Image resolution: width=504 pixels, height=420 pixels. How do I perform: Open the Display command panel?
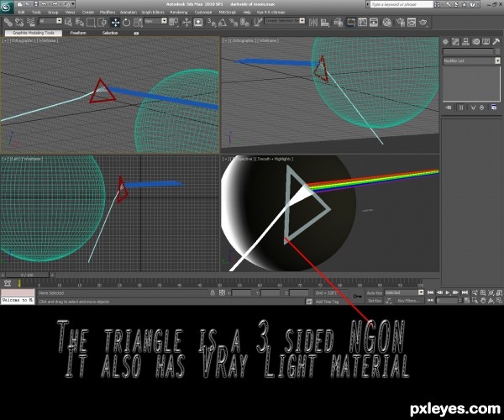coord(486,42)
